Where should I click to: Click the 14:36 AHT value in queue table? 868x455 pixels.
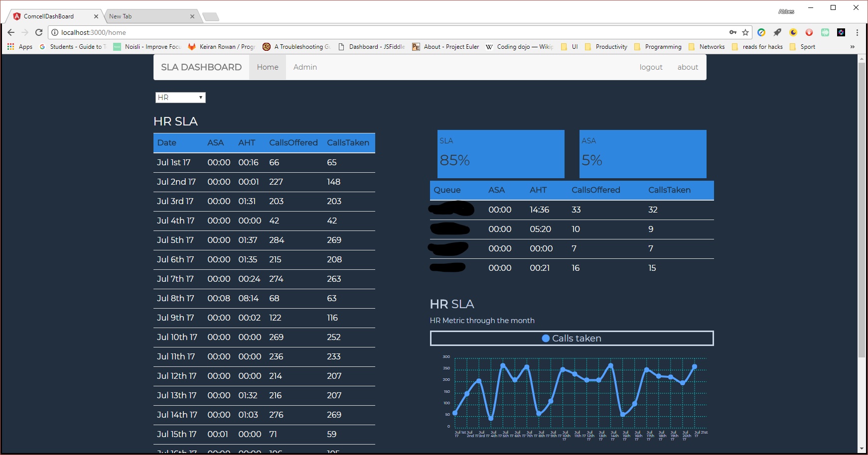[x=539, y=210]
